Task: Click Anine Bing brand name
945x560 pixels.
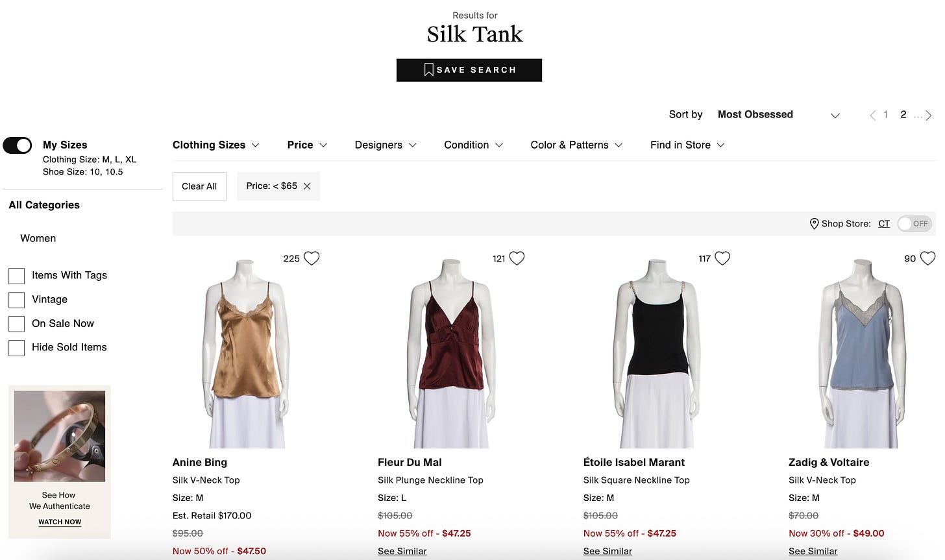Action: (200, 463)
